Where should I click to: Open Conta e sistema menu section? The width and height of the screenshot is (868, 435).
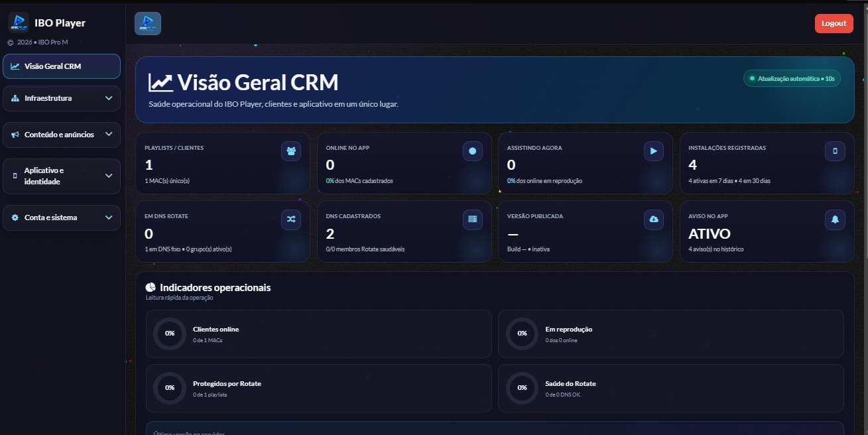click(62, 217)
